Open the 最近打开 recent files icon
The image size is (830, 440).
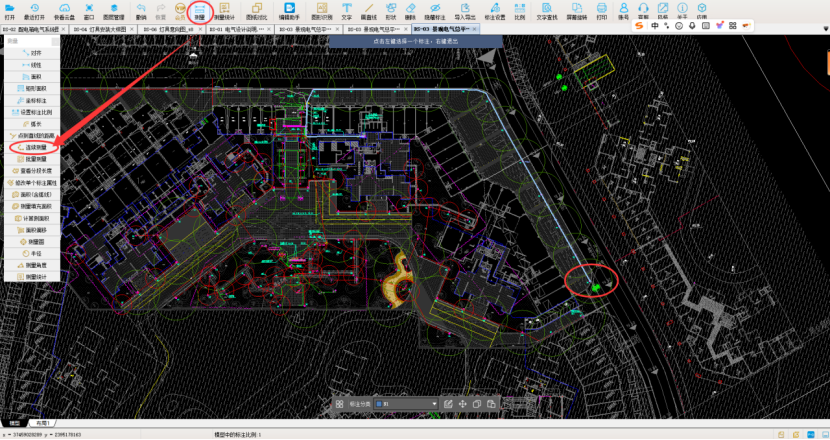point(35,11)
